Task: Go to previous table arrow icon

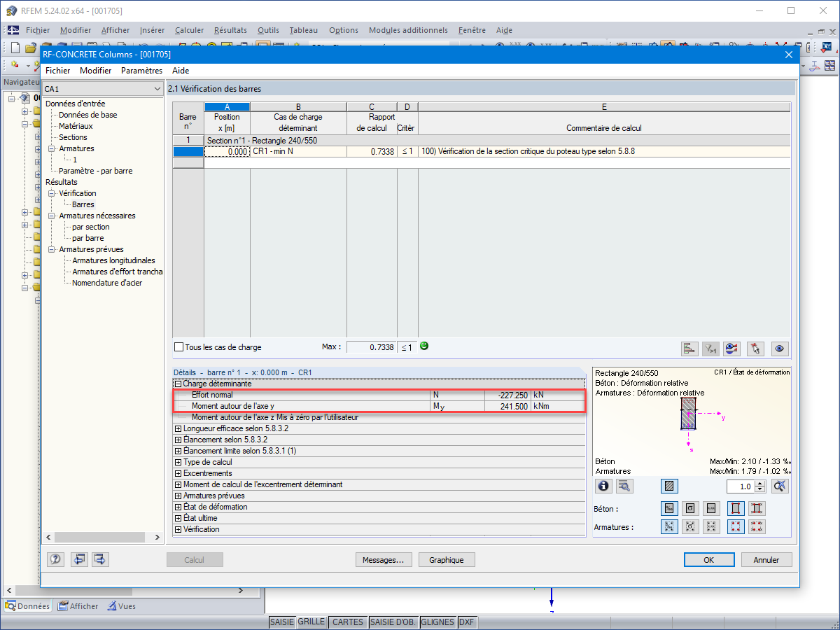Action: click(79, 559)
